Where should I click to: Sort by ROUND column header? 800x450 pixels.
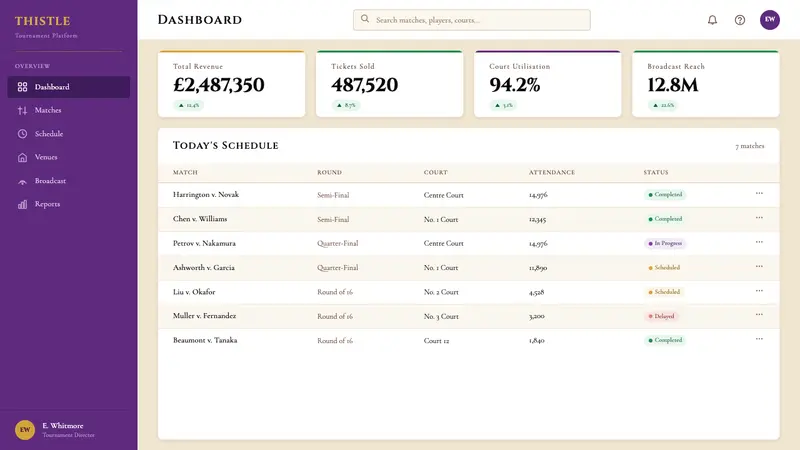point(330,172)
